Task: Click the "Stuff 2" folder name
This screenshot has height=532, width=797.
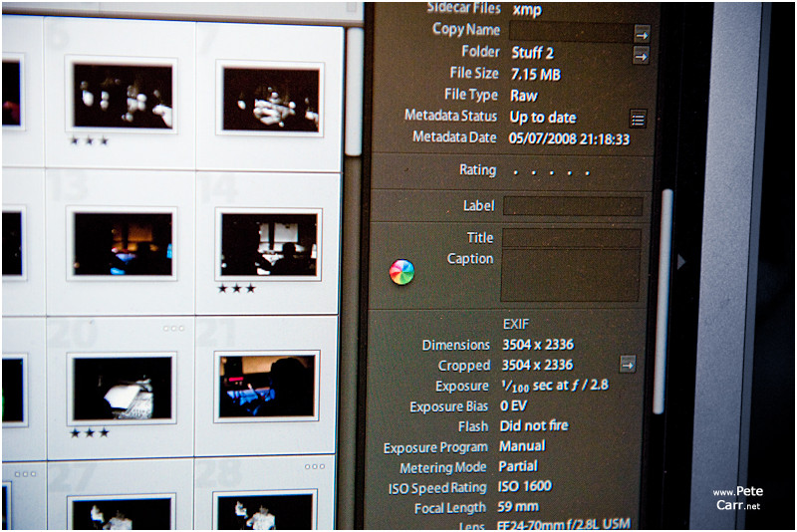Action: click(x=532, y=53)
